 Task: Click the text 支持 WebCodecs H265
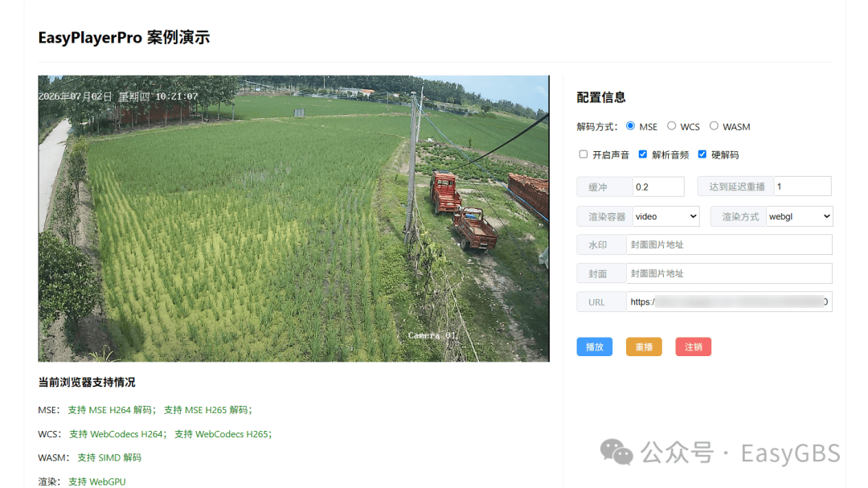221,433
